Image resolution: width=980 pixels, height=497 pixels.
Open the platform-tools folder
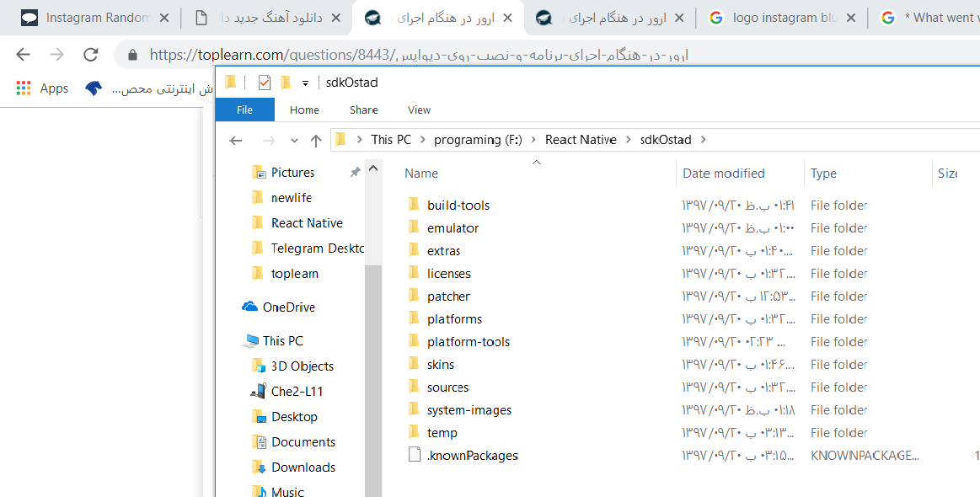point(468,342)
